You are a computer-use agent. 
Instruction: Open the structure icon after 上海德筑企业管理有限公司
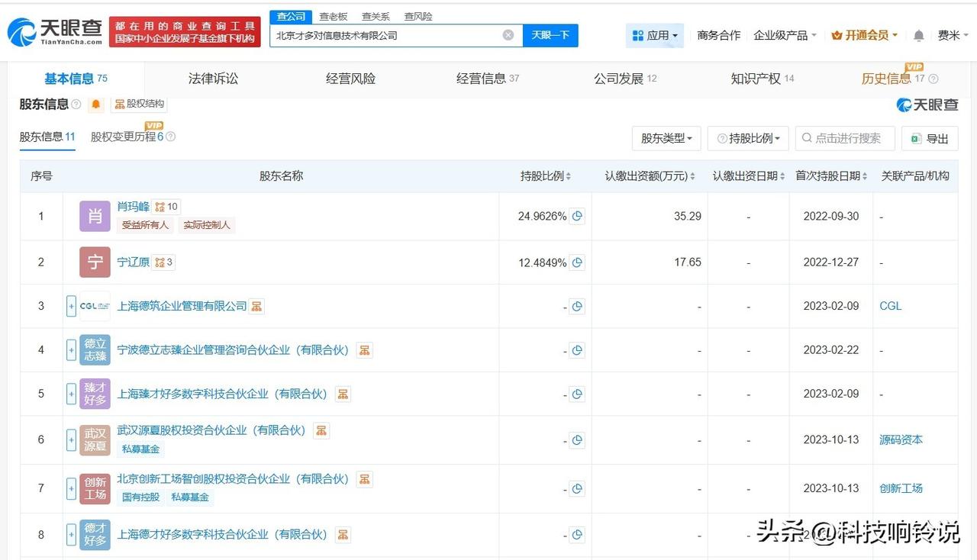pos(256,306)
